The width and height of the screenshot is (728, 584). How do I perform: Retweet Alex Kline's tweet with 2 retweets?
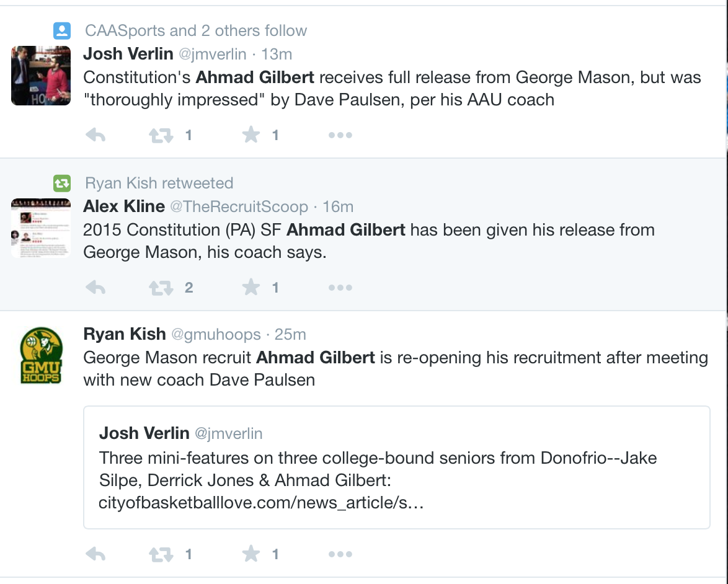click(161, 288)
